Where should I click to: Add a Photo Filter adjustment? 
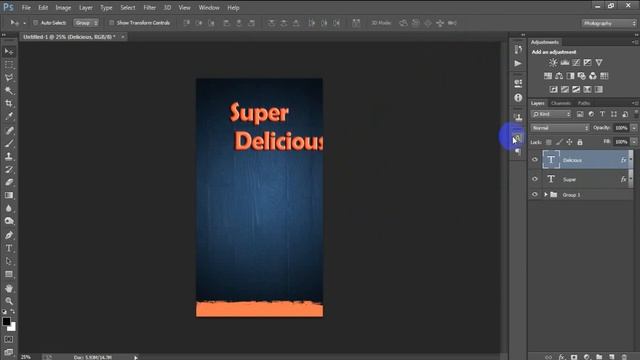[581, 76]
